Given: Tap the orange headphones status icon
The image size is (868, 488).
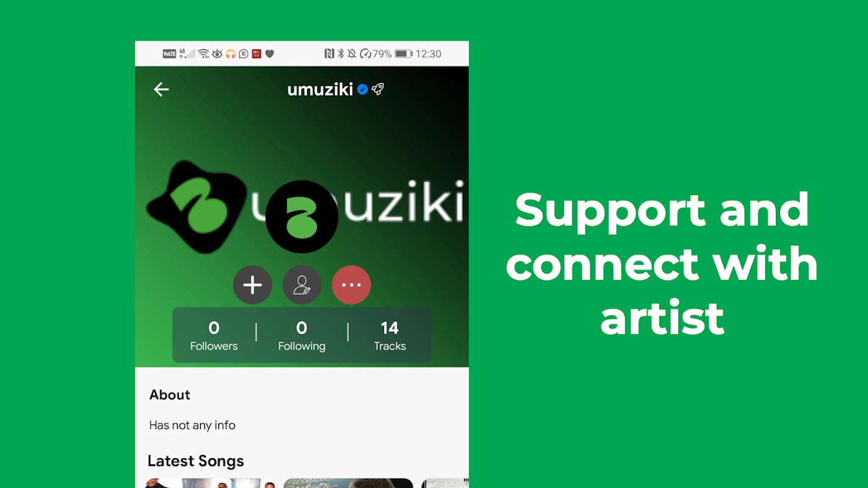Looking at the screenshot, I should point(231,54).
